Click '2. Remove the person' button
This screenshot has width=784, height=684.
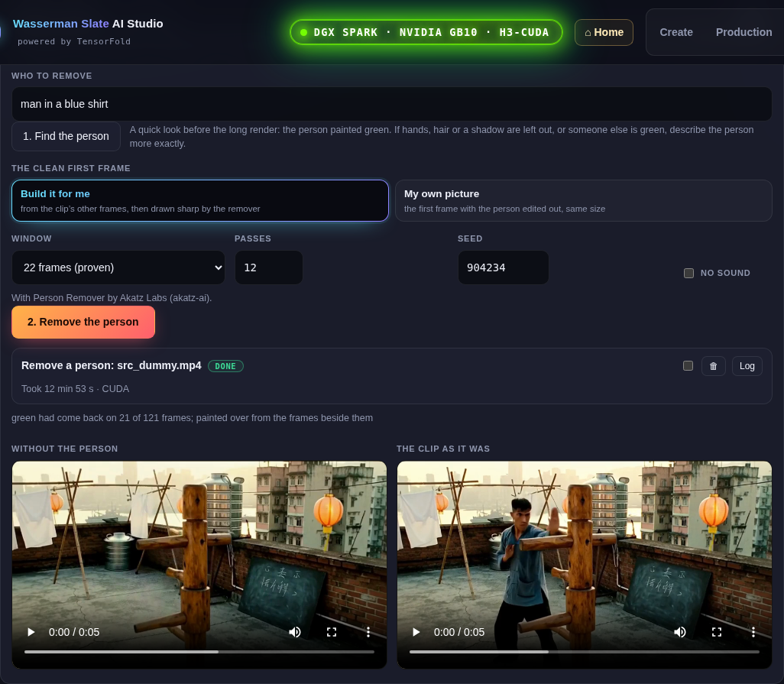[83, 322]
